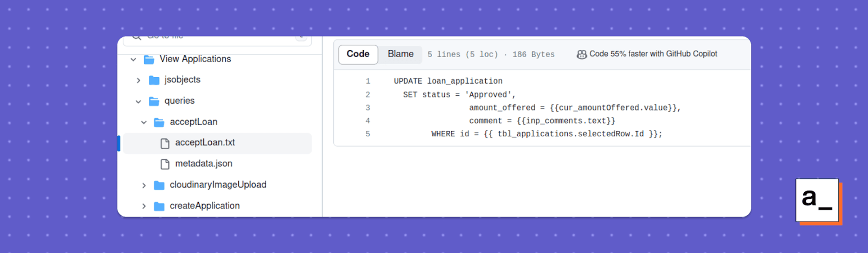Click the GitHub Copilot icon
This screenshot has height=253, width=868.
click(582, 54)
